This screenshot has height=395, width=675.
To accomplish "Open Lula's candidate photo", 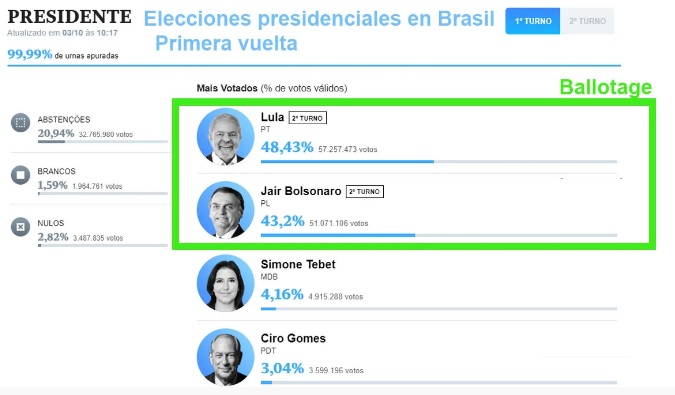I will point(226,136).
